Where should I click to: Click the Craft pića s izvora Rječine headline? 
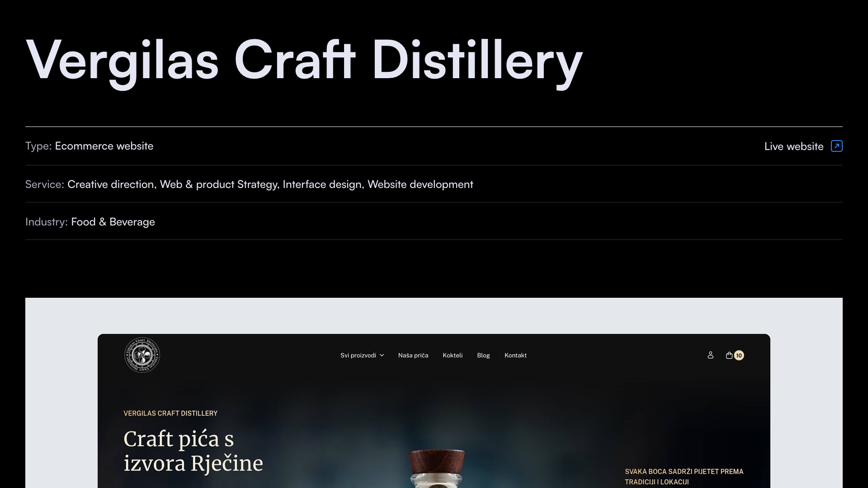193,451
